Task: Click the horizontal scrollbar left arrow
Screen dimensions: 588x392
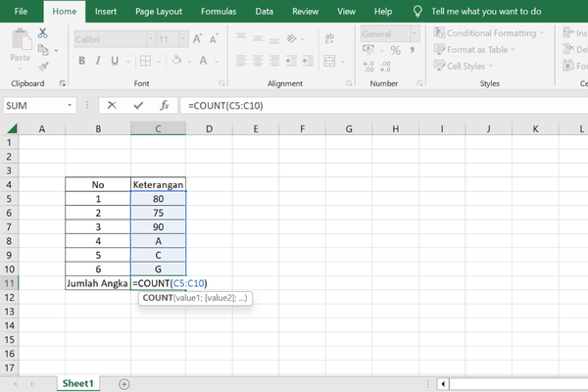Action: click(443, 384)
